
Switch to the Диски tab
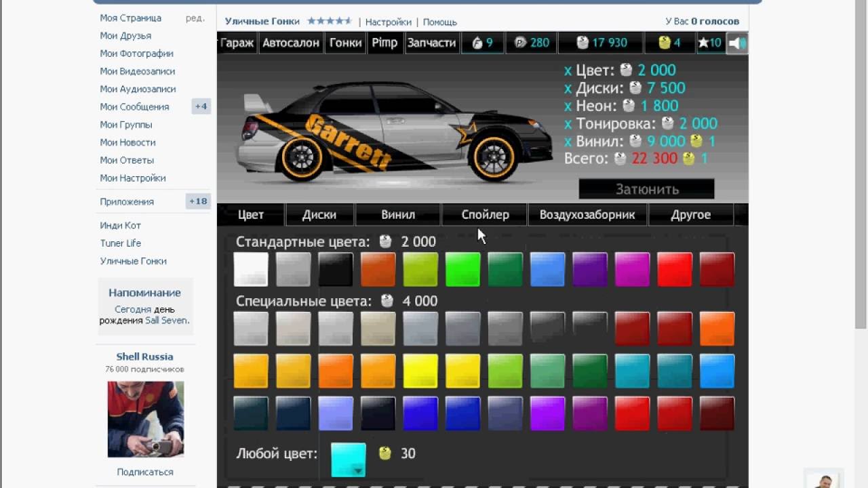coord(319,215)
